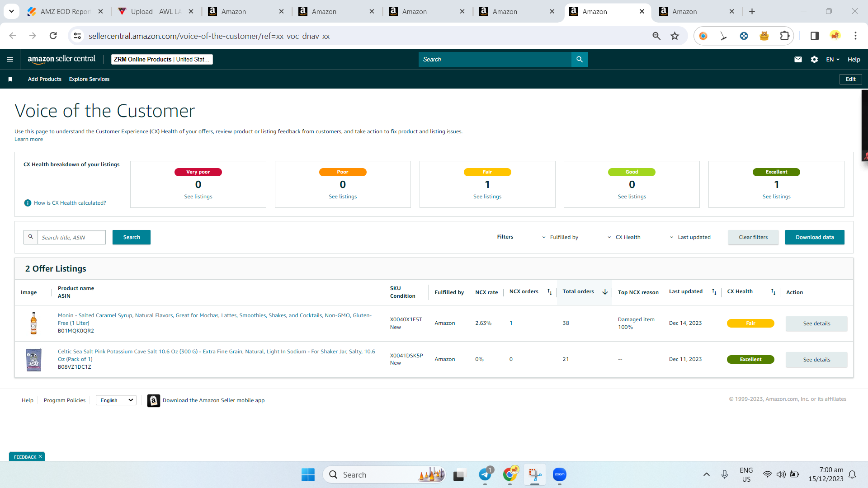Expand the Fulfilled by filter dropdown
868x488 pixels.
(560, 237)
